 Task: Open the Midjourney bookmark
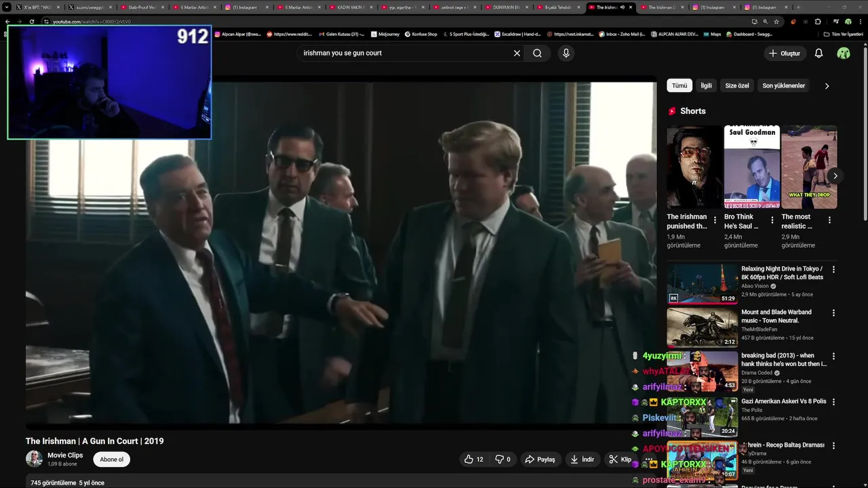pyautogui.click(x=384, y=34)
